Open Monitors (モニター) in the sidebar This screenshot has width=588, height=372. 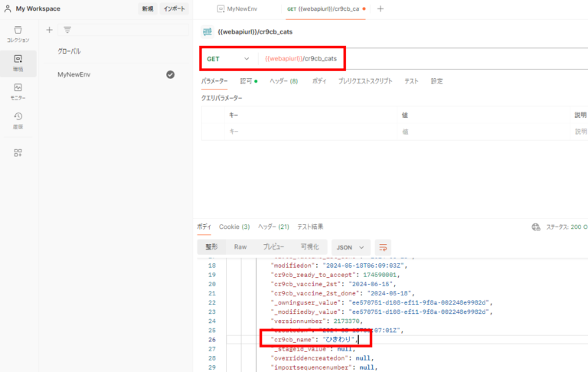click(18, 91)
